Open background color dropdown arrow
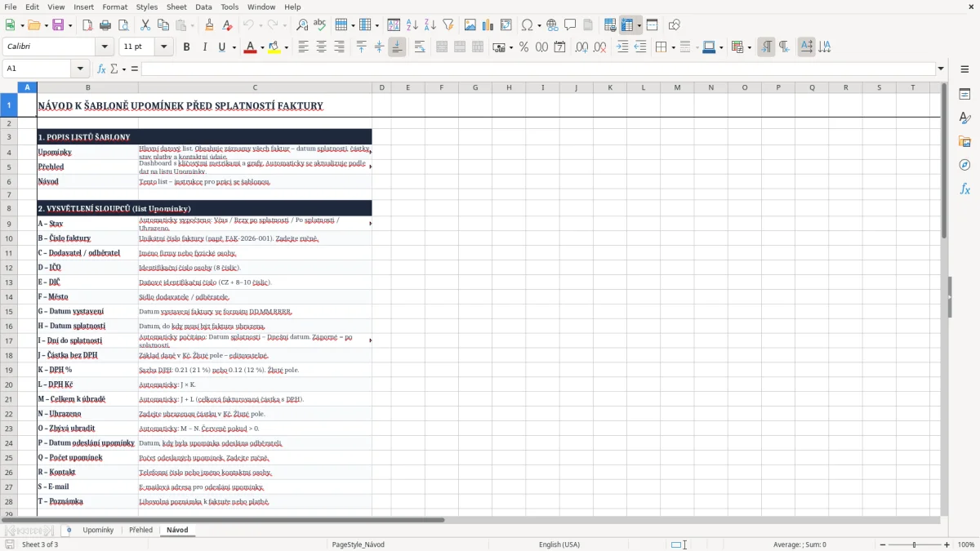Viewport: 980px width, 551px height. coord(286,47)
